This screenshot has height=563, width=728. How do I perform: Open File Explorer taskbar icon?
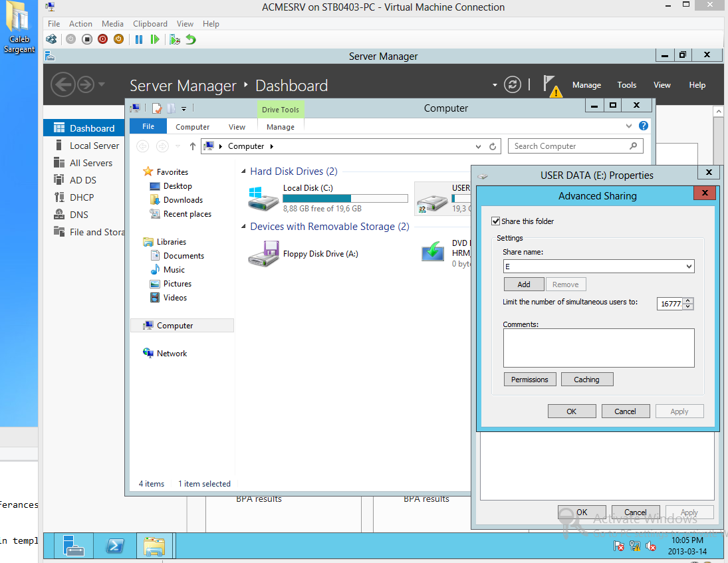coord(155,546)
